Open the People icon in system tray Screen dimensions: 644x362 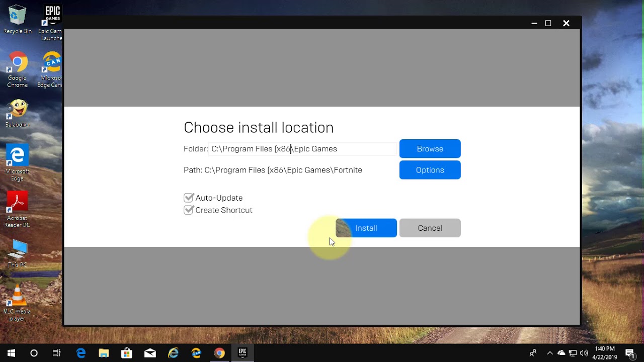coord(533,353)
